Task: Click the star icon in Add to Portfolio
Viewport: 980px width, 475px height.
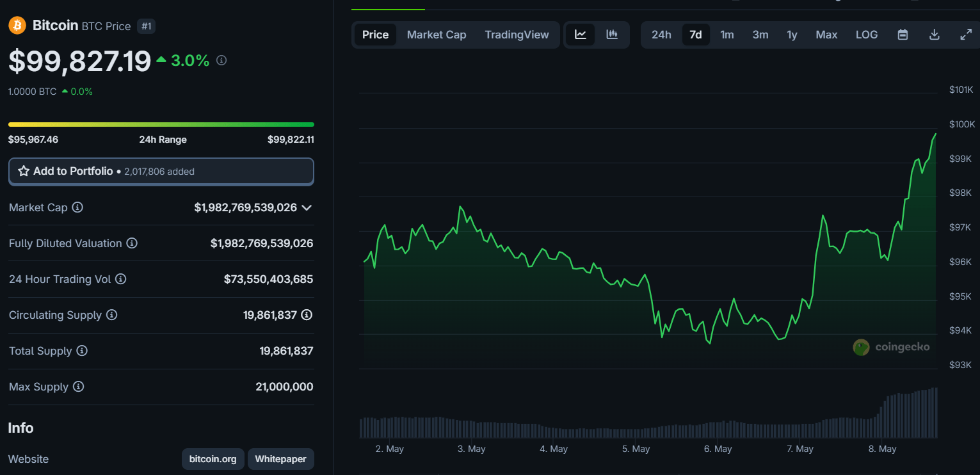Action: click(24, 171)
